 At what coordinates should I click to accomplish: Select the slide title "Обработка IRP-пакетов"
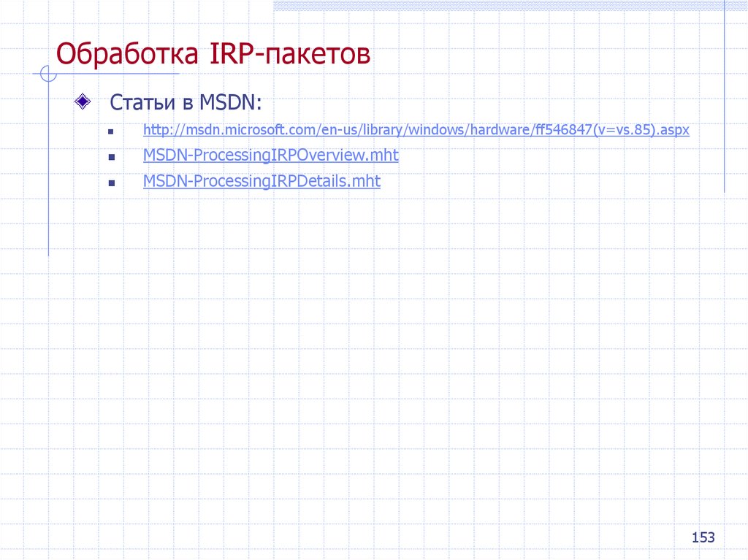pos(213,53)
